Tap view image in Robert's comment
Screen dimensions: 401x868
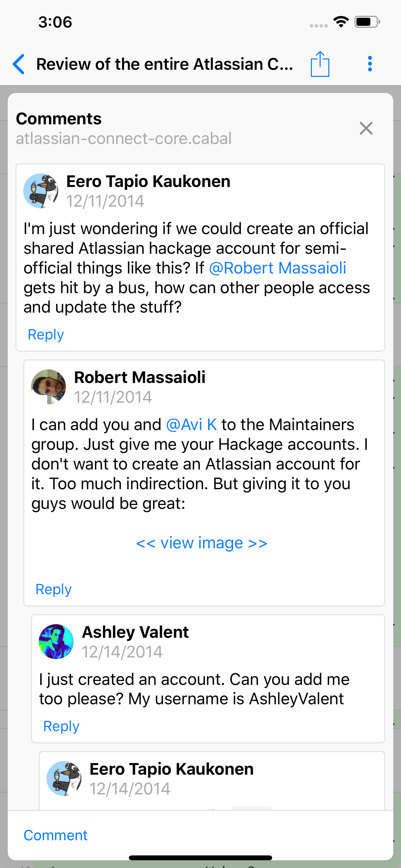[201, 542]
